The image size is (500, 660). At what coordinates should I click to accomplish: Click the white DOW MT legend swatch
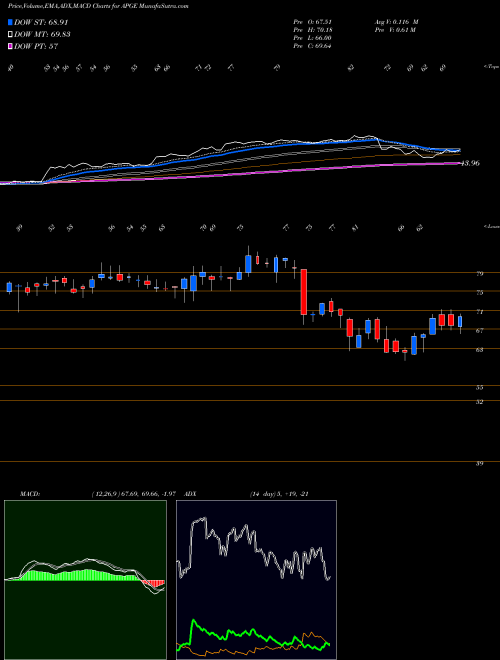coord(10,35)
